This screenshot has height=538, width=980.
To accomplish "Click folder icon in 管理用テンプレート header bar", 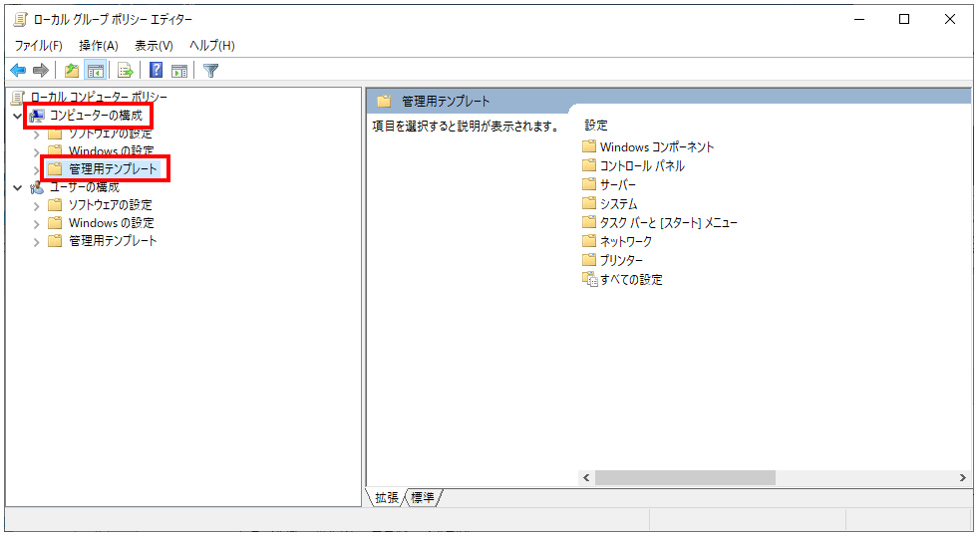I will (x=384, y=102).
